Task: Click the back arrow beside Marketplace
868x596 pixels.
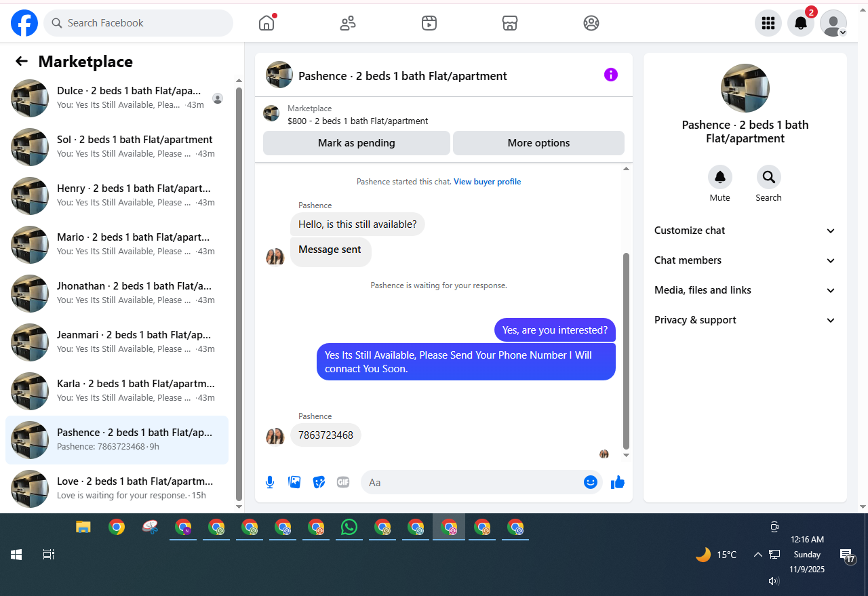Action: (22, 62)
